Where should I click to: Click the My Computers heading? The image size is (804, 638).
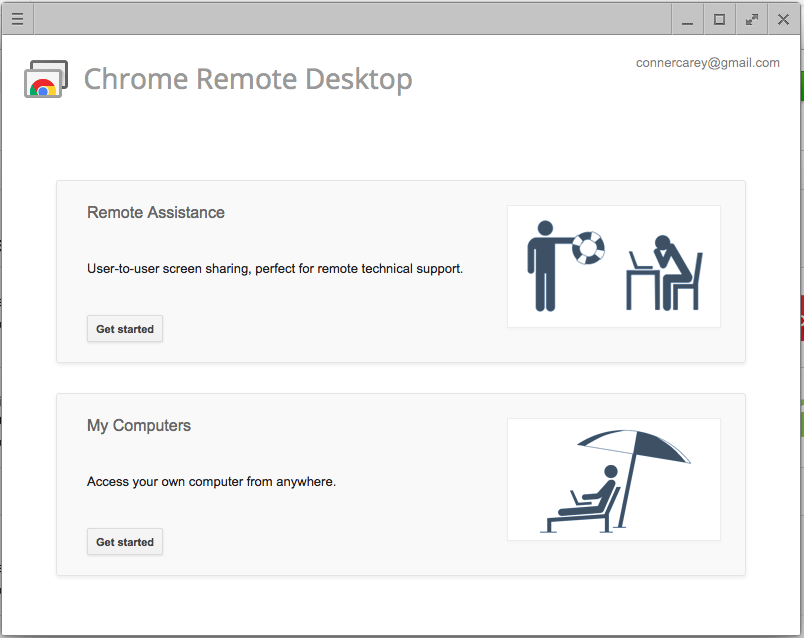[139, 426]
